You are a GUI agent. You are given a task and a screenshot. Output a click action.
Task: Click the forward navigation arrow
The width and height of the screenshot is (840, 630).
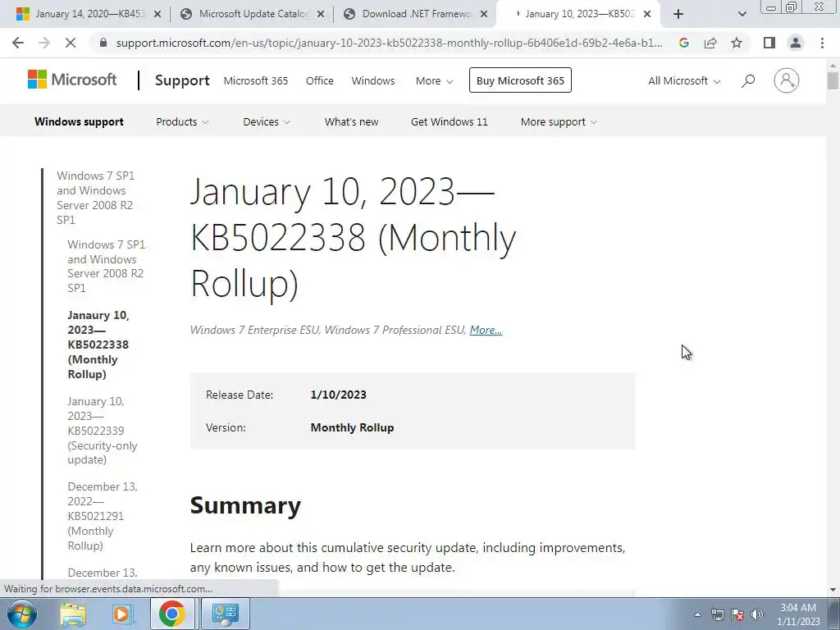tap(44, 43)
